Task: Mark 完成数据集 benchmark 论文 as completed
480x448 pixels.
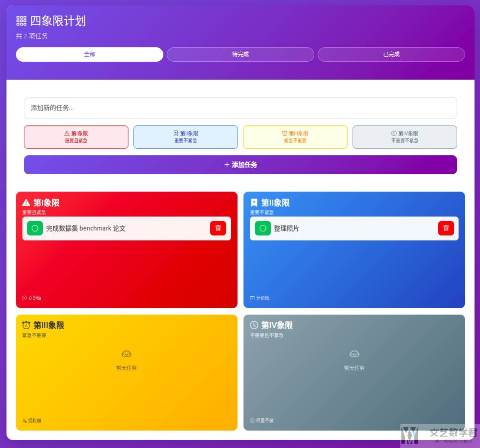Action: (x=35, y=228)
